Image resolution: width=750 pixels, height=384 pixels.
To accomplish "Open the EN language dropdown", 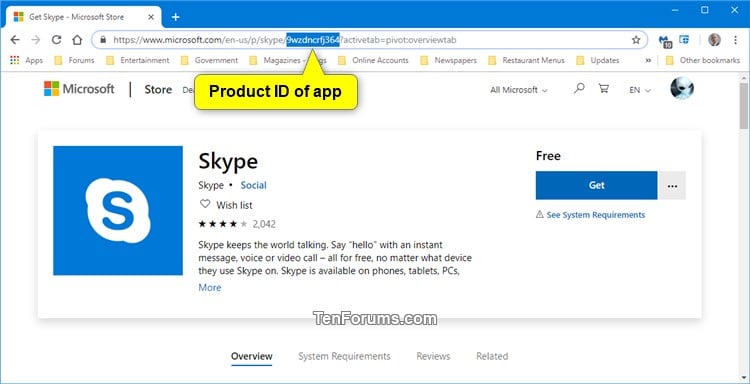I will [640, 90].
